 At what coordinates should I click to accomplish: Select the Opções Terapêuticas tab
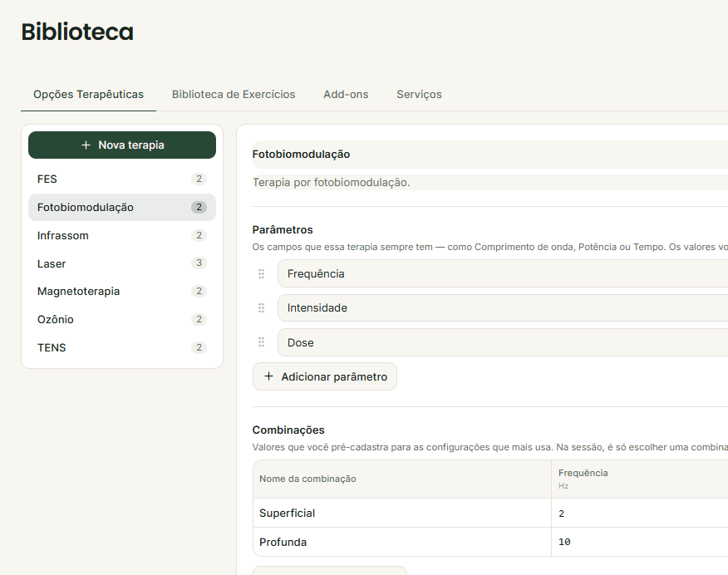coord(88,94)
